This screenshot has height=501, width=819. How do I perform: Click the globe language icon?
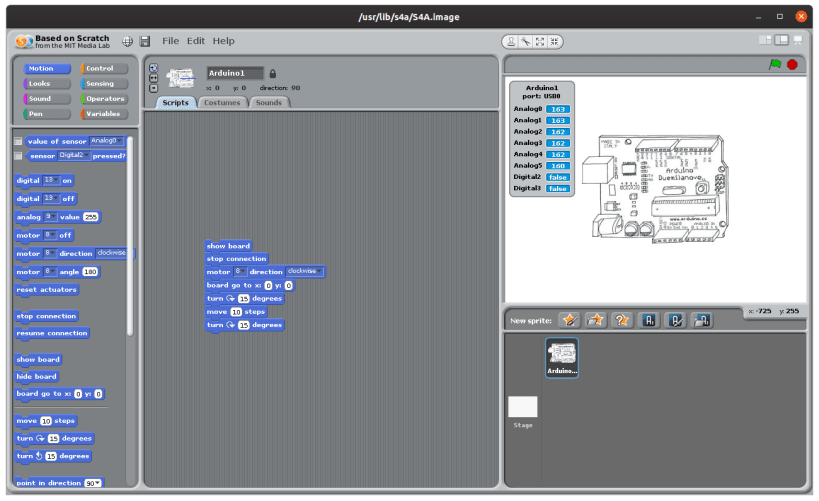pos(127,41)
